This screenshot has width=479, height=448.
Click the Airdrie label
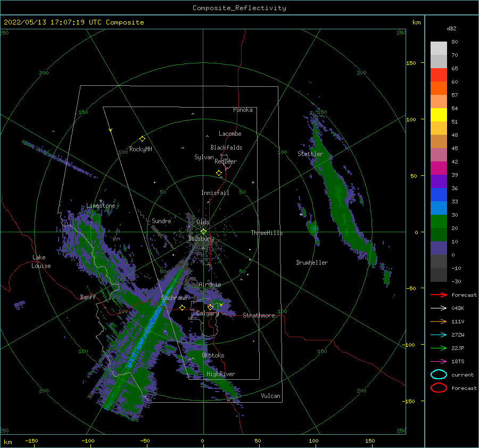pyautogui.click(x=210, y=284)
